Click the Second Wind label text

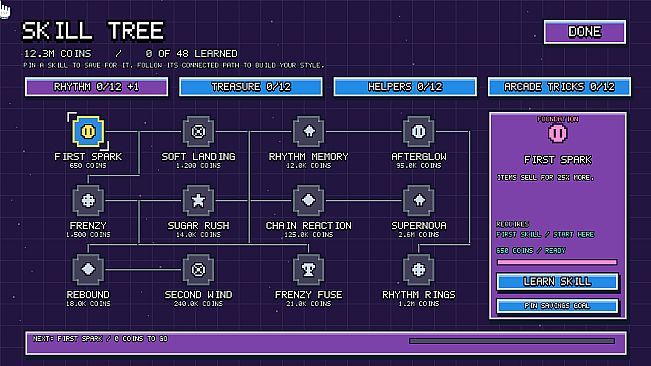pos(198,295)
